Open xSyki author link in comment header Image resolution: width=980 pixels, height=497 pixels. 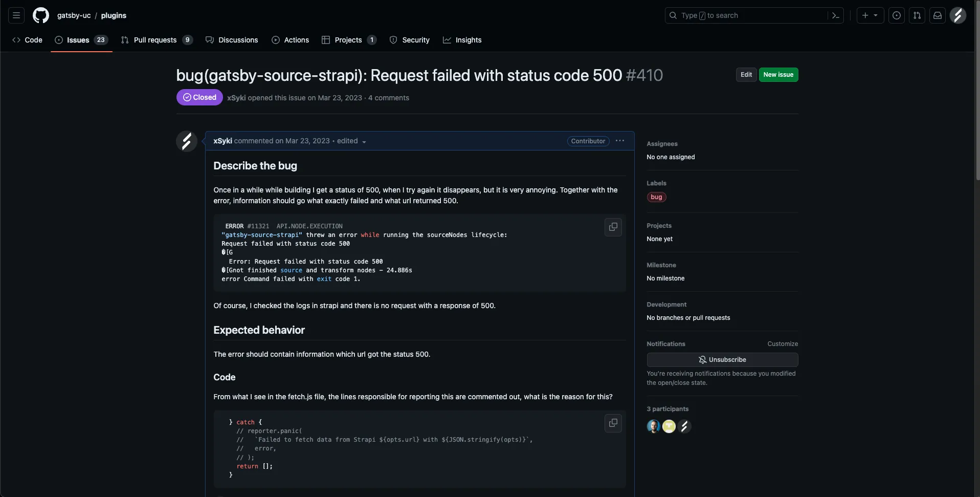222,141
